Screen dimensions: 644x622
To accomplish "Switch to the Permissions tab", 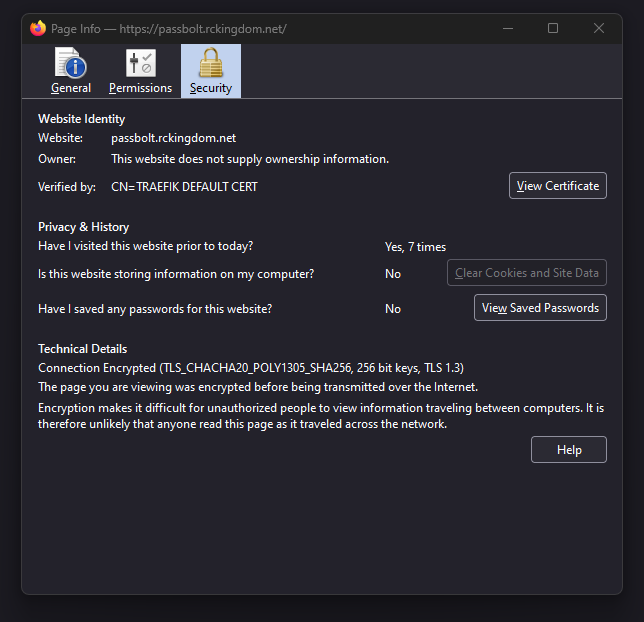I will point(140,71).
